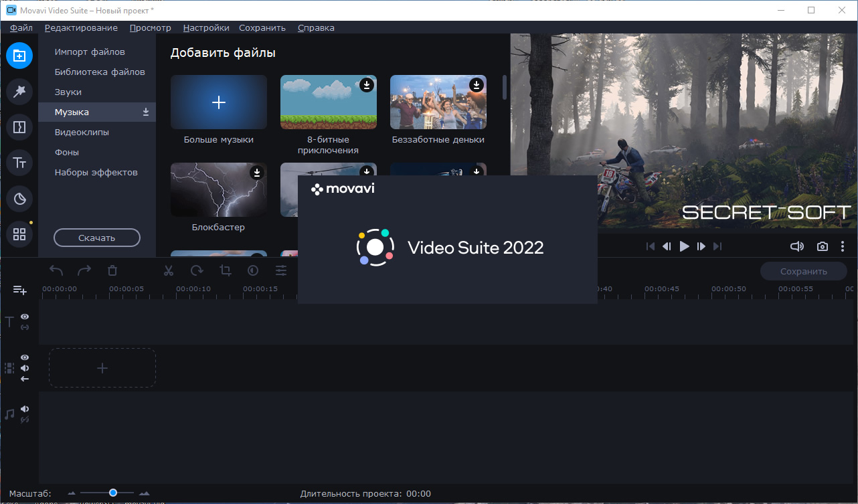Image resolution: width=858 pixels, height=504 pixels.
Task: Download the Блокбастер music pack
Action: pos(257,173)
